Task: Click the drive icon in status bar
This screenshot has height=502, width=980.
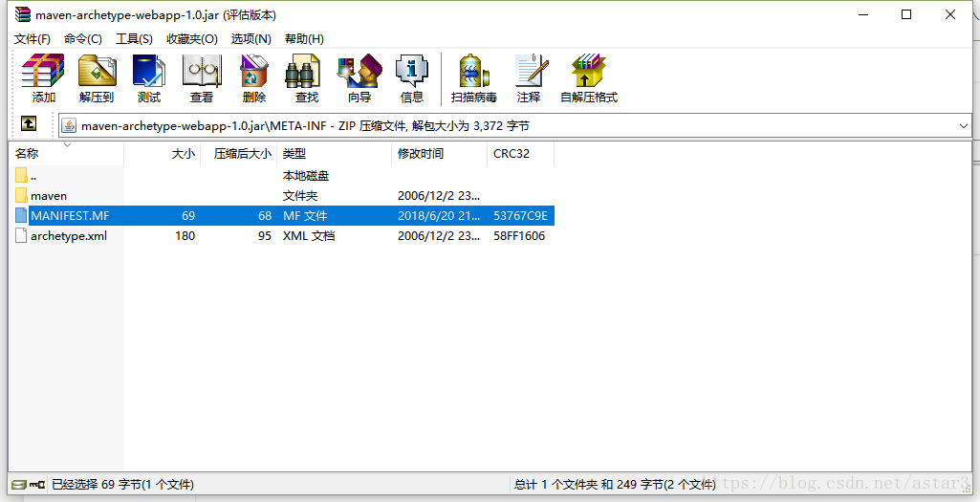Action: click(x=19, y=485)
